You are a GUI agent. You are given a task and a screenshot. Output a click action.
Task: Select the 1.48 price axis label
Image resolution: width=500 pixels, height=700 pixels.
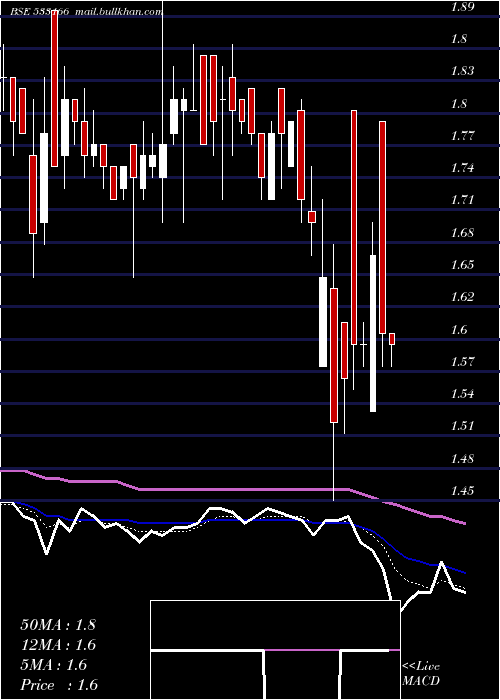click(x=462, y=458)
